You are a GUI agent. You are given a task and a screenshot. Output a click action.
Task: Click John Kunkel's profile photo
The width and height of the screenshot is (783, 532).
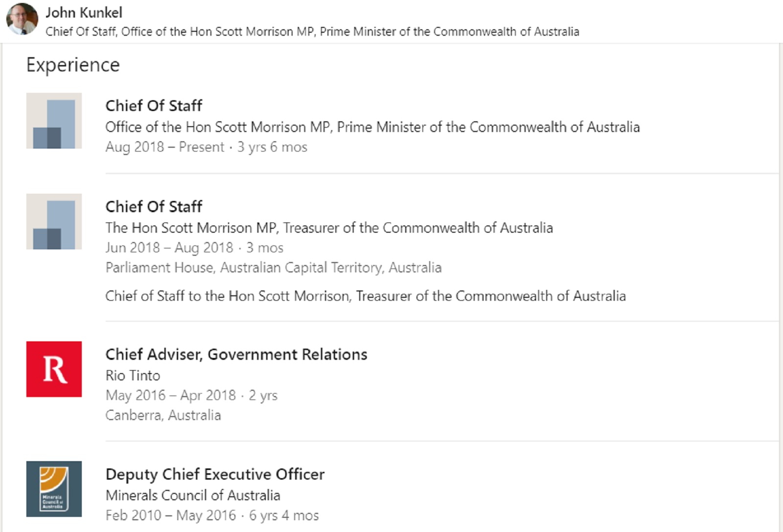click(22, 19)
